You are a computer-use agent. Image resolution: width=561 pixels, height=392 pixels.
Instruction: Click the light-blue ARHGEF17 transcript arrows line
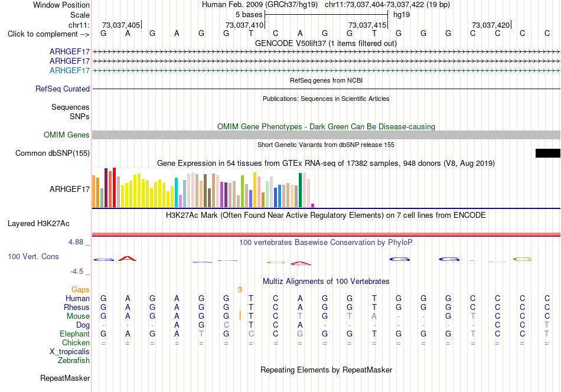[x=326, y=70]
